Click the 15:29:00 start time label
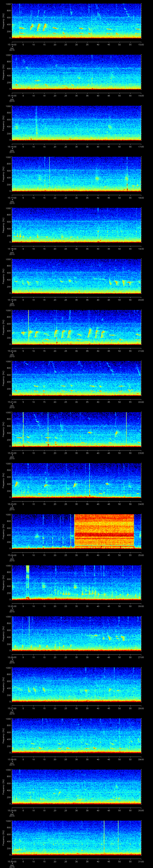Screen dimensions: 153x868 (12, 810)
